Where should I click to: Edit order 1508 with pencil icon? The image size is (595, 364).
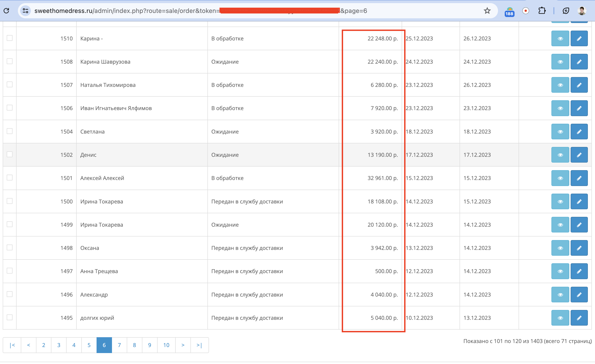coord(579,62)
